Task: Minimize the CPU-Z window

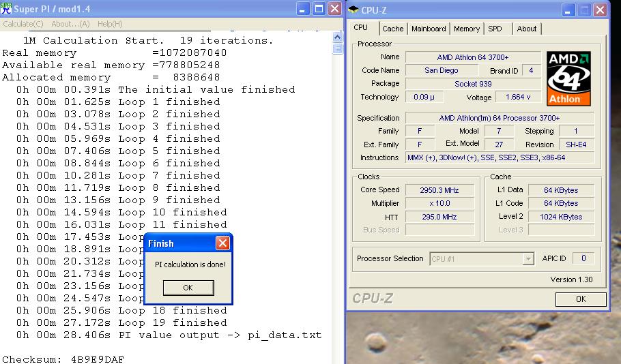Action: click(568, 10)
